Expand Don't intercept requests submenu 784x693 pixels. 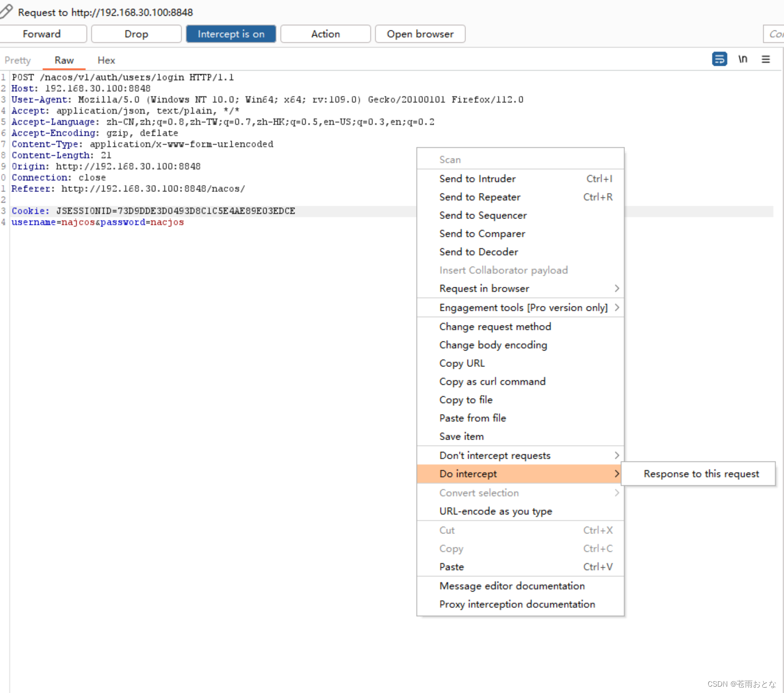point(521,455)
